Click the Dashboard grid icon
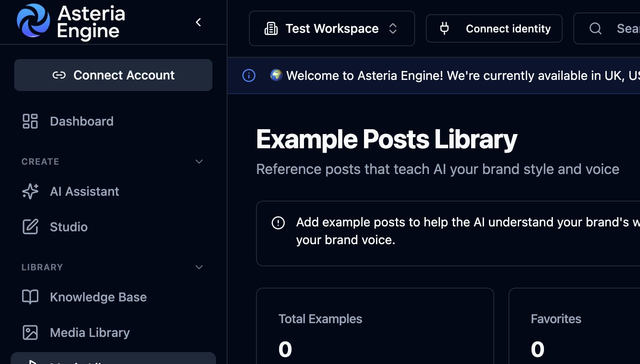Image resolution: width=640 pixels, height=364 pixels. tap(30, 121)
